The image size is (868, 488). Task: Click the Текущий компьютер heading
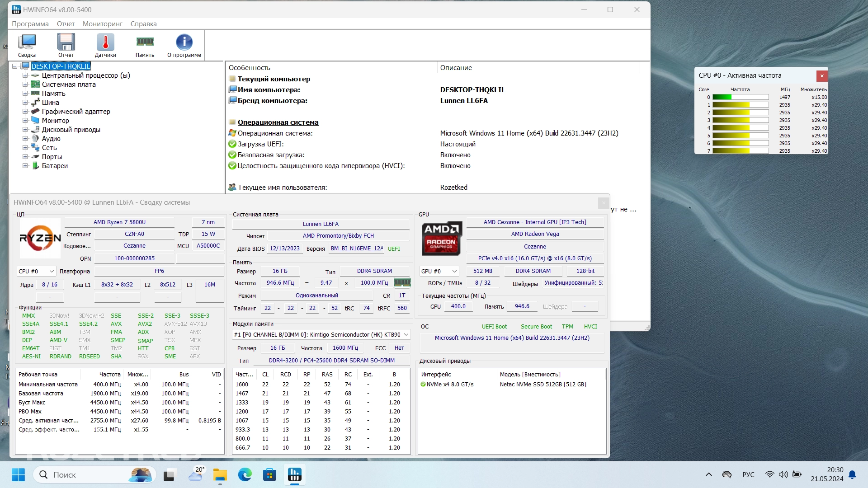tap(274, 79)
